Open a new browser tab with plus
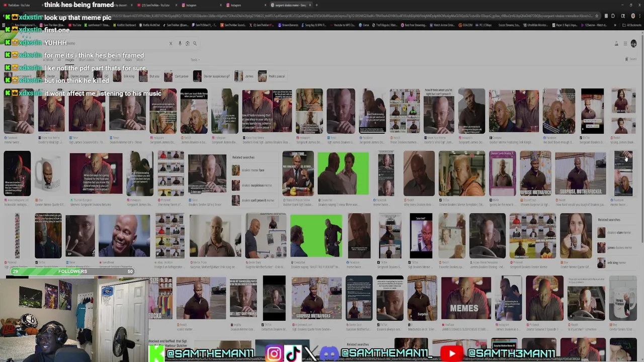 [x=316, y=5]
